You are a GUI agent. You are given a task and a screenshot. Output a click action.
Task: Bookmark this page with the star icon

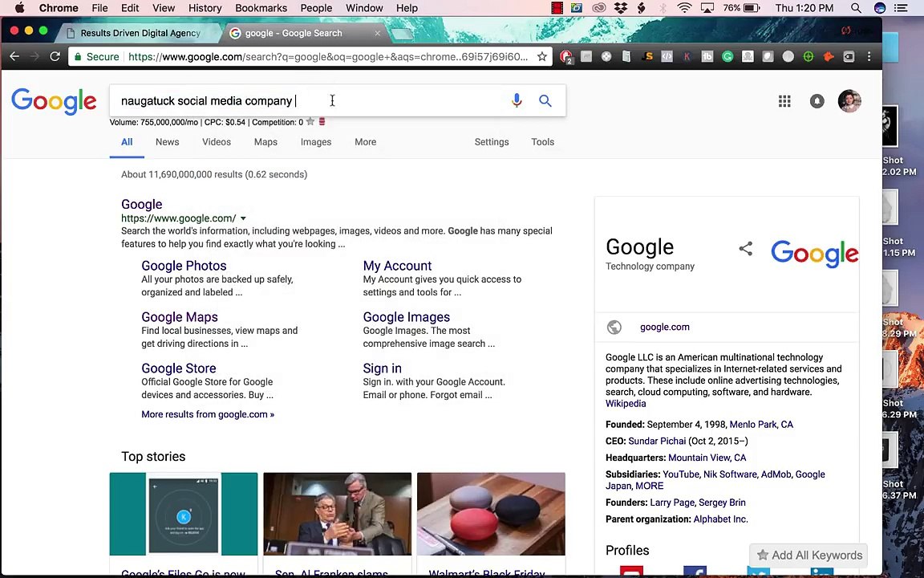541,57
